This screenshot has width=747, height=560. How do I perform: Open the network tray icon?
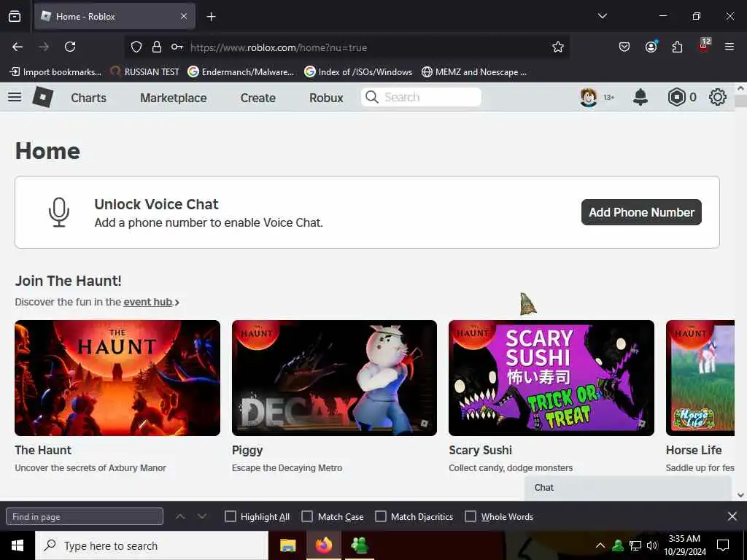click(635, 545)
